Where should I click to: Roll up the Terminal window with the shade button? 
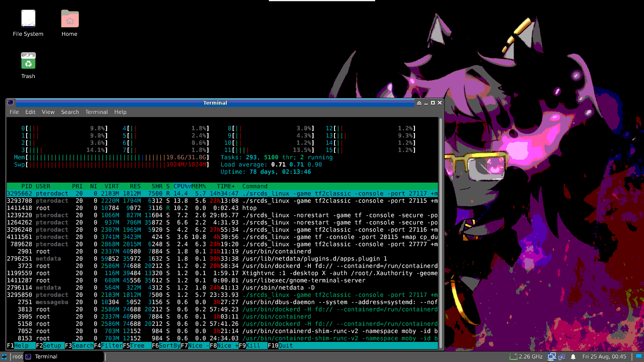419,103
